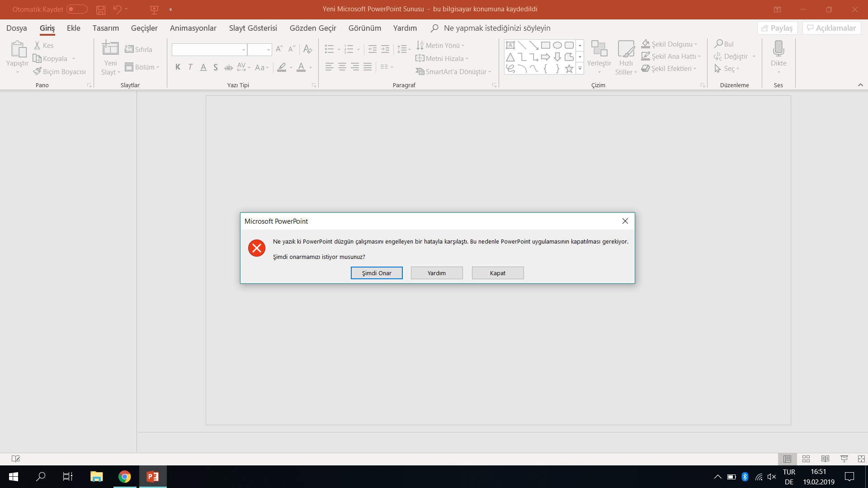
Task: Select the Biçim Boyacısı format painter
Action: point(60,71)
